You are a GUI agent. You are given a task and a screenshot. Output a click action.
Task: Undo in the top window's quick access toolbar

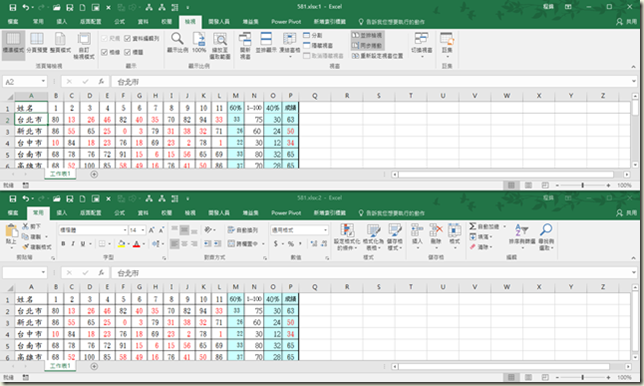click(26, 7)
